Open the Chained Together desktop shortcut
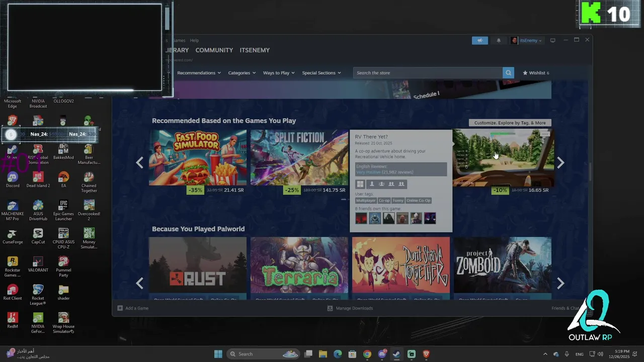 tap(89, 183)
